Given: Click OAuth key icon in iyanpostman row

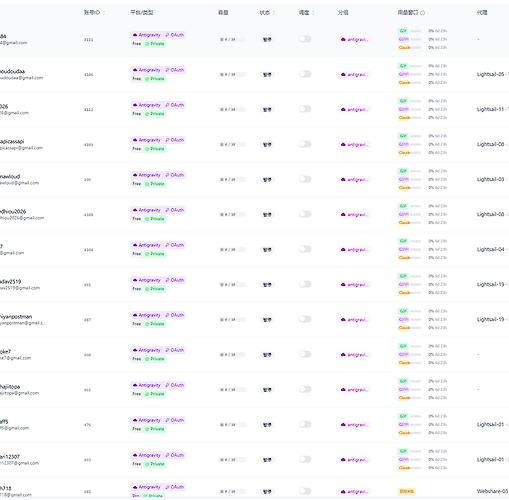Looking at the screenshot, I should click(167, 315).
